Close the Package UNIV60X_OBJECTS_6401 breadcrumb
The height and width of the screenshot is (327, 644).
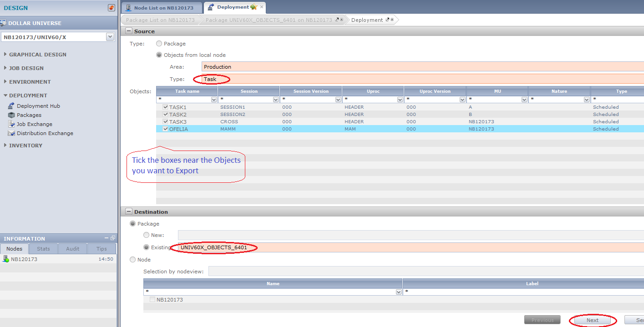(x=341, y=20)
